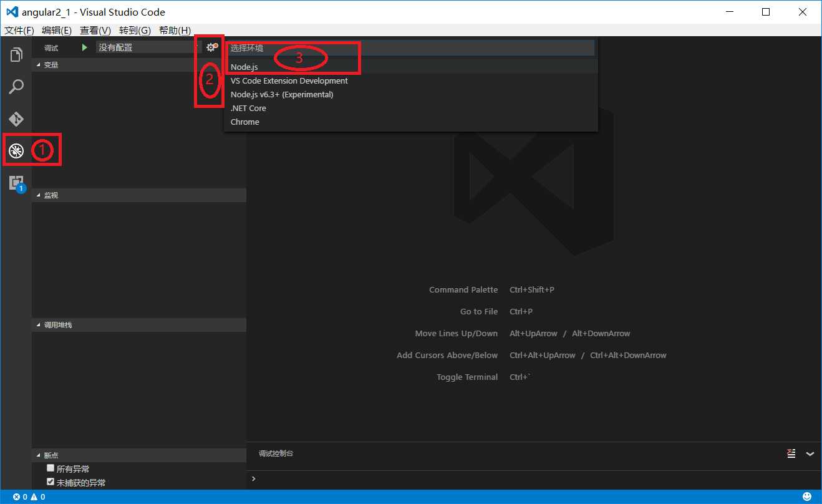Select VS Code Extension Development environment
822x504 pixels.
(x=411, y=80)
